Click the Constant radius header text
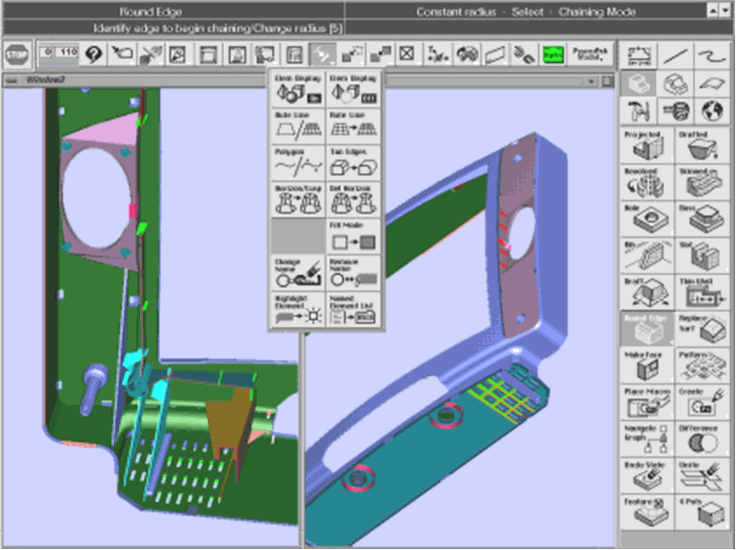This screenshot has width=736, height=550. tap(456, 11)
